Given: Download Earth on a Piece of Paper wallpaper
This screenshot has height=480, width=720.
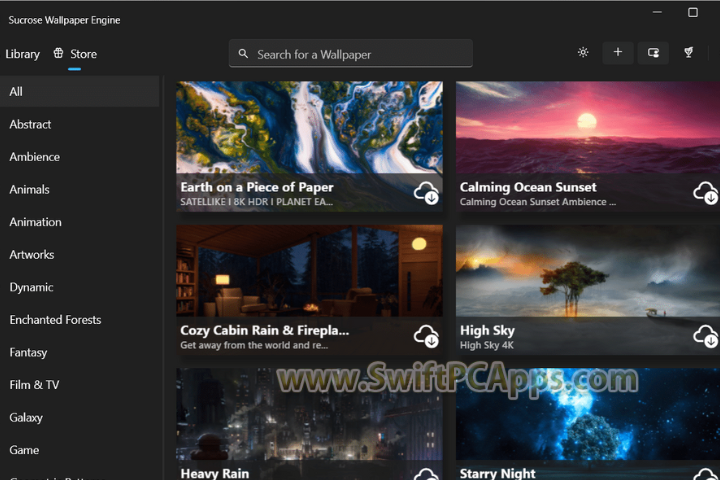Looking at the screenshot, I should [426, 193].
